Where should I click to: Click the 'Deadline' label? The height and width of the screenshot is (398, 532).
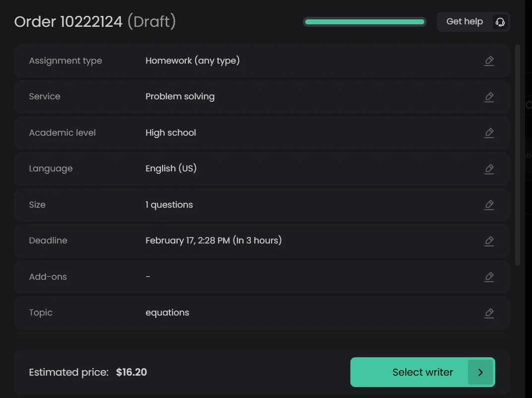click(x=48, y=240)
